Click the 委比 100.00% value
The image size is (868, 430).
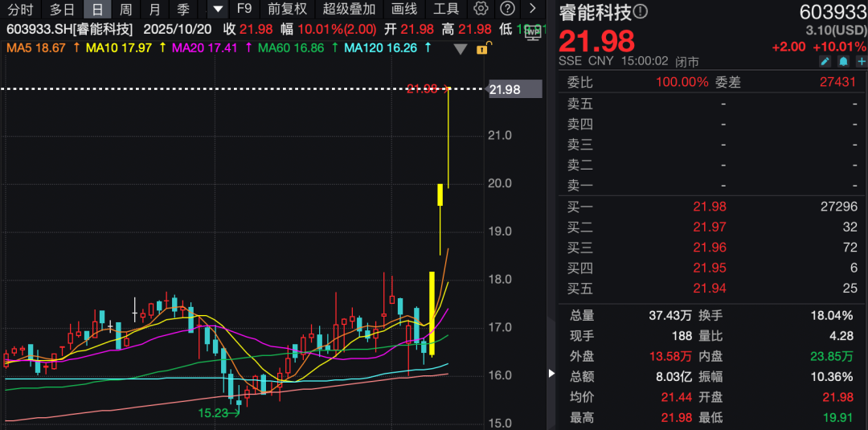coord(682,83)
